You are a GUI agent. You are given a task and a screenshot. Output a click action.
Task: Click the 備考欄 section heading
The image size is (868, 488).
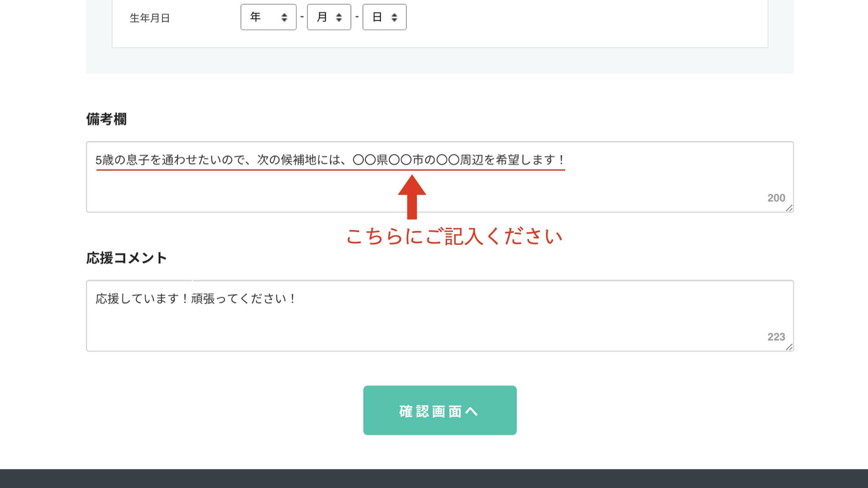(x=106, y=119)
